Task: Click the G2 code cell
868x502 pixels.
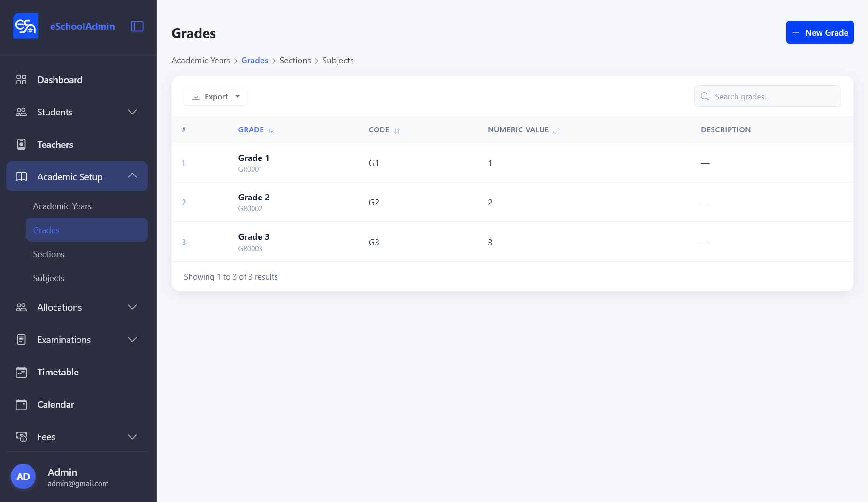Action: click(374, 203)
